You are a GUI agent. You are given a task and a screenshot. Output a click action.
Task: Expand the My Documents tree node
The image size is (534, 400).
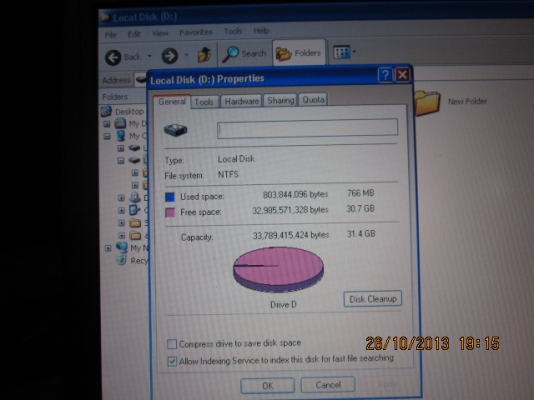[107, 124]
